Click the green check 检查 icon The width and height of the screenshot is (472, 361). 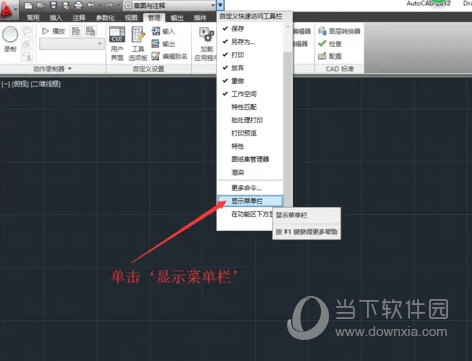[322, 43]
